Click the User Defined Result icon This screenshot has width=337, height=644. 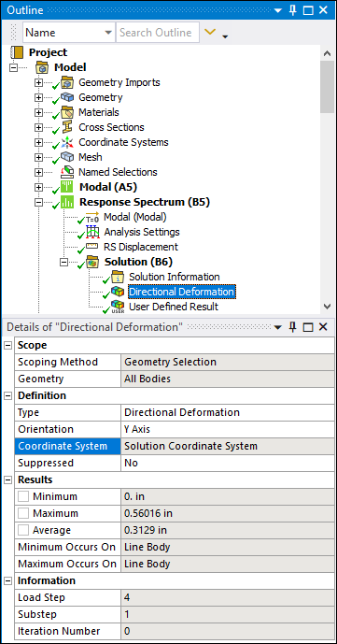[118, 307]
